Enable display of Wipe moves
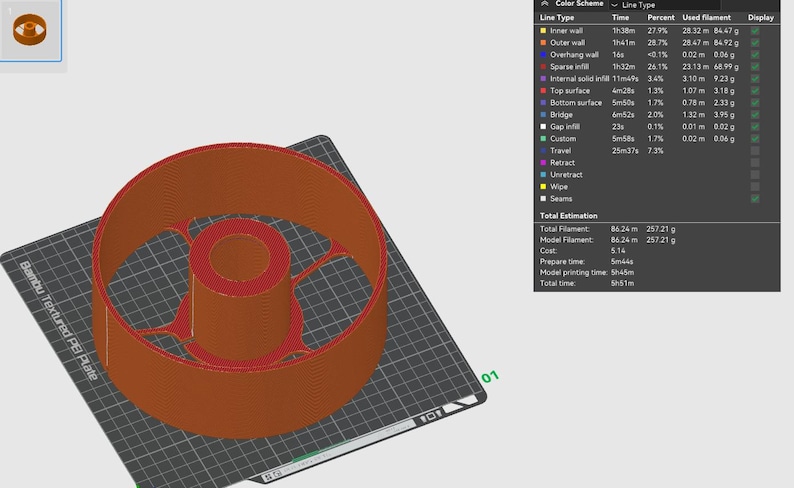 (755, 187)
